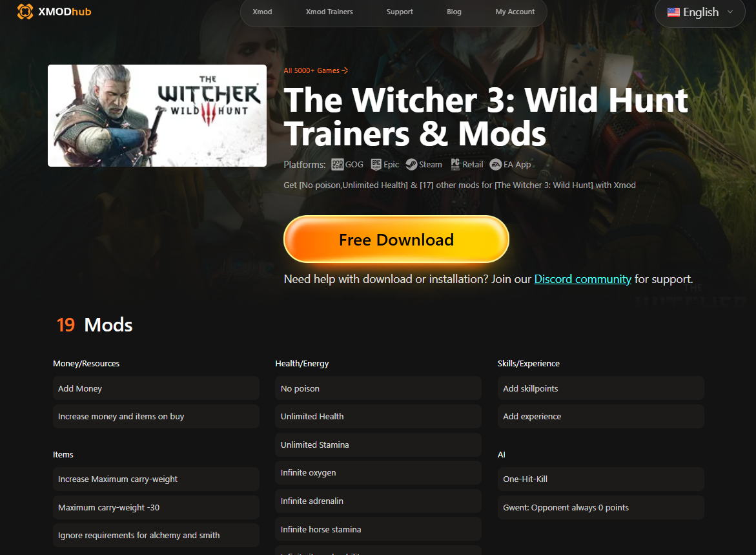756x555 pixels.
Task: Open the Xmod Trainers menu item
Action: (x=329, y=12)
